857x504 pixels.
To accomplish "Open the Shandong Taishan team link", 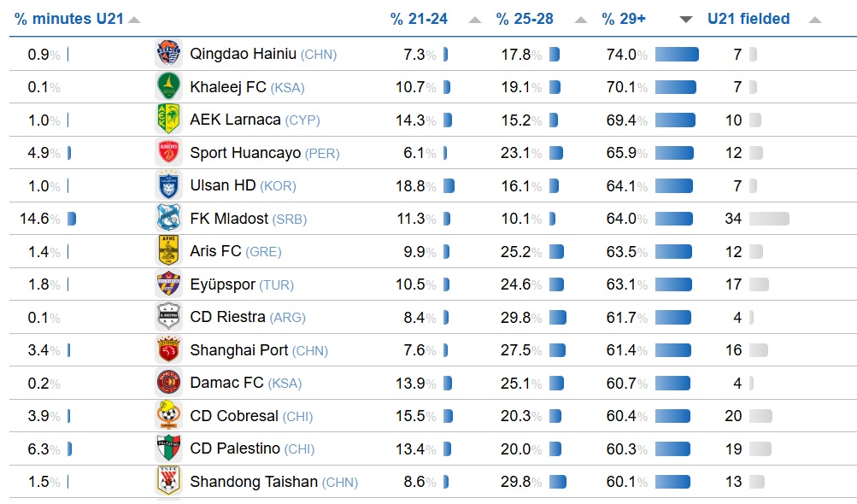I will (x=254, y=482).
